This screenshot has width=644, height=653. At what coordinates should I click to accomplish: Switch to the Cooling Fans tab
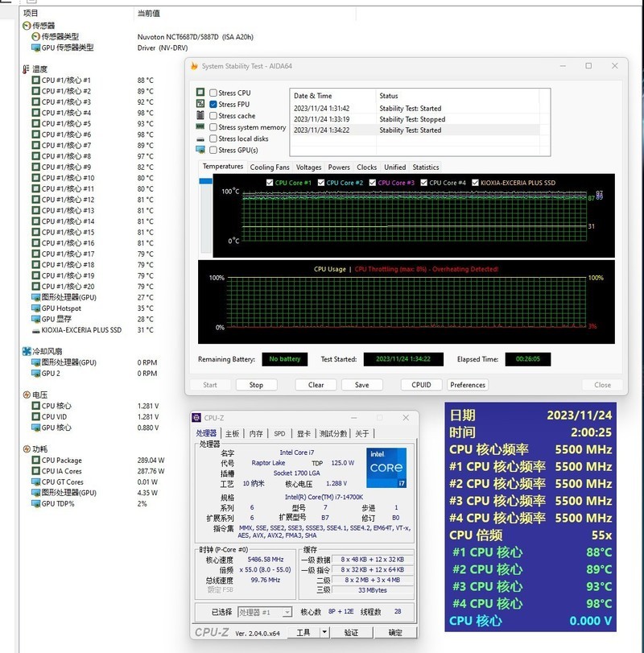(x=270, y=167)
